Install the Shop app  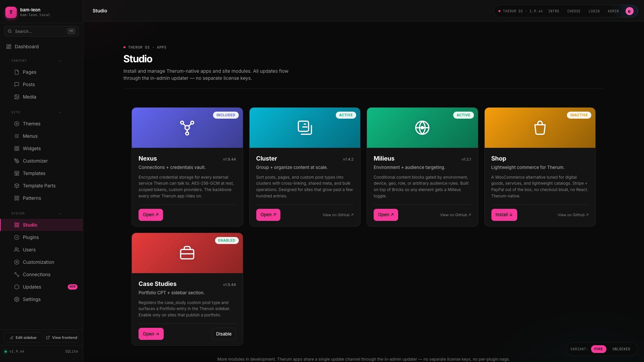[x=504, y=215]
